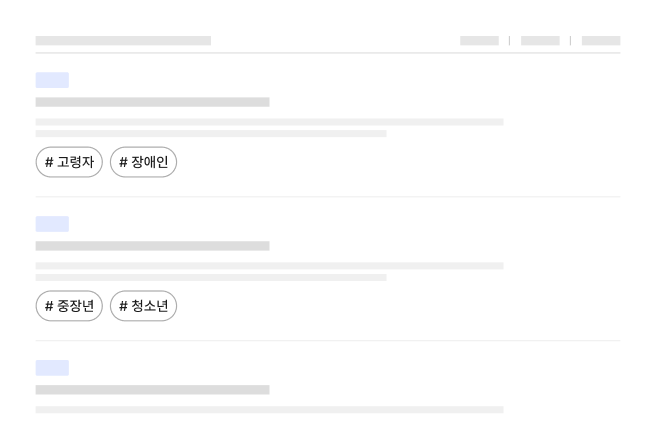
Task: Click the divider line between the 고령자 and 중장년 items
Action: point(328,197)
